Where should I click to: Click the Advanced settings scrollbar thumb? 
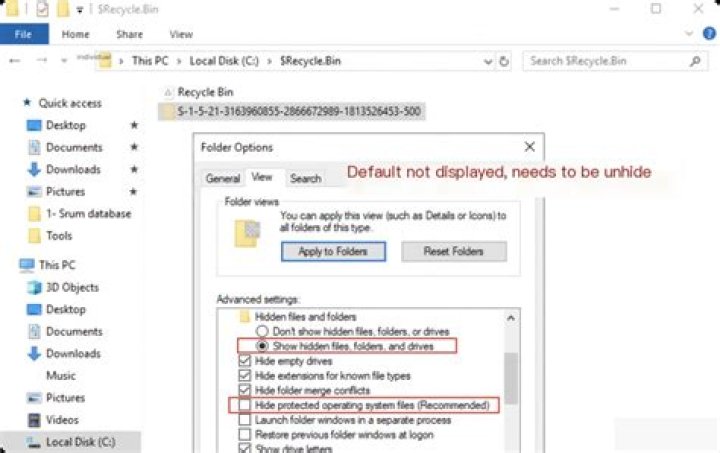[511, 378]
